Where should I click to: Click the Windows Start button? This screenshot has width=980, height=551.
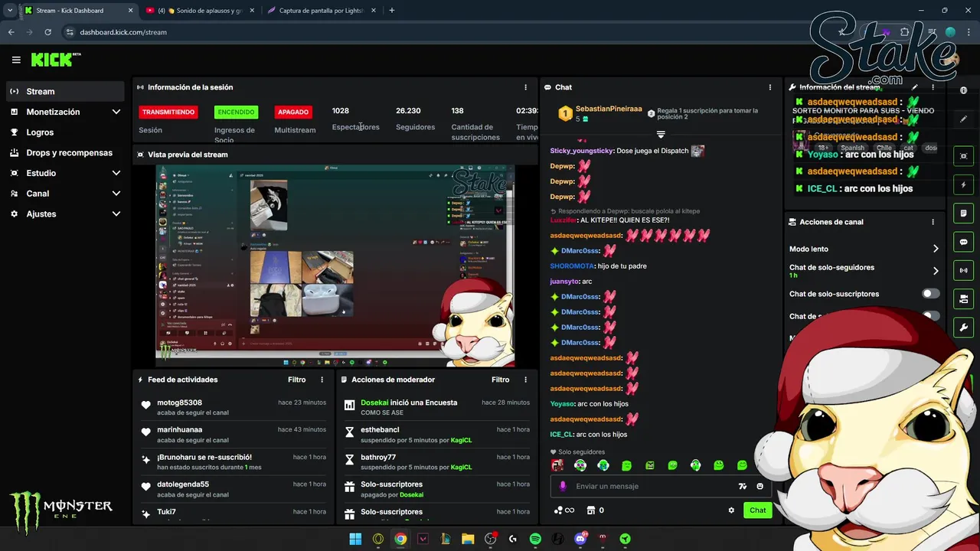click(355, 539)
